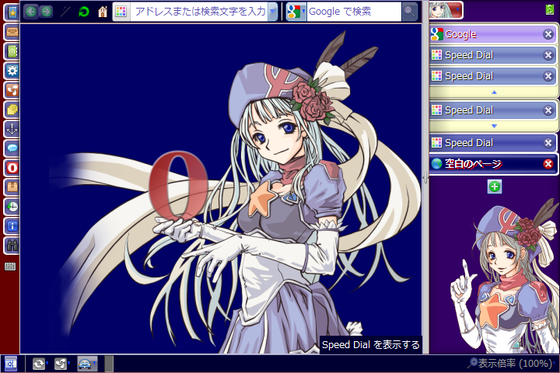Open the Unite fan-shaped panel icon in sidebar
The image size is (560, 373).
12,90
